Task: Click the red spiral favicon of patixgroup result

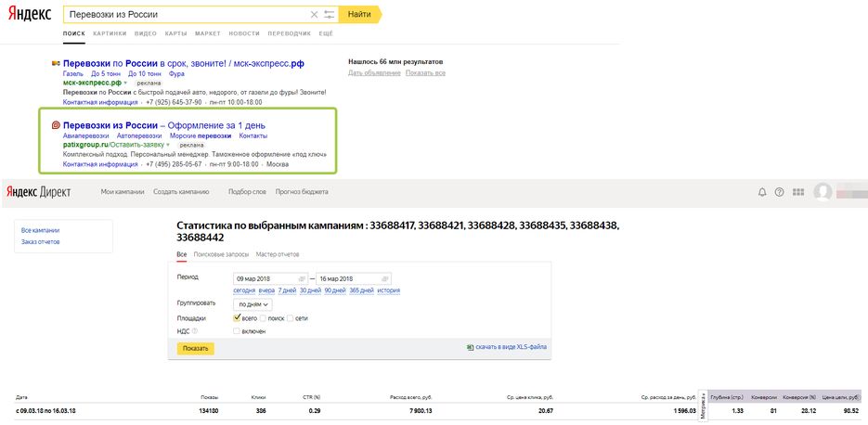Action: coord(56,125)
